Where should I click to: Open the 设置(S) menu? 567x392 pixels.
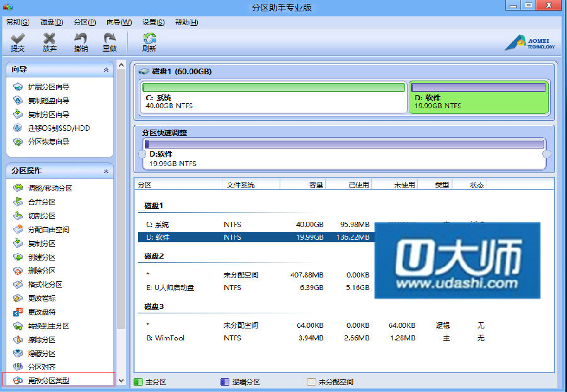(x=153, y=22)
